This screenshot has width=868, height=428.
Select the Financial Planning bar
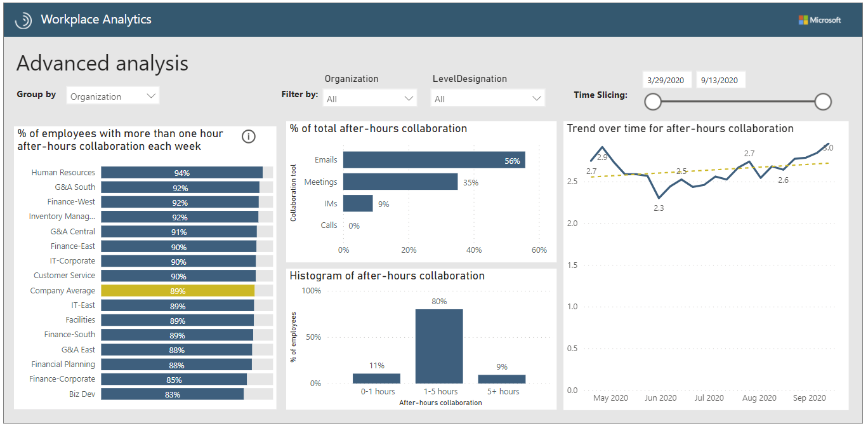(x=176, y=364)
